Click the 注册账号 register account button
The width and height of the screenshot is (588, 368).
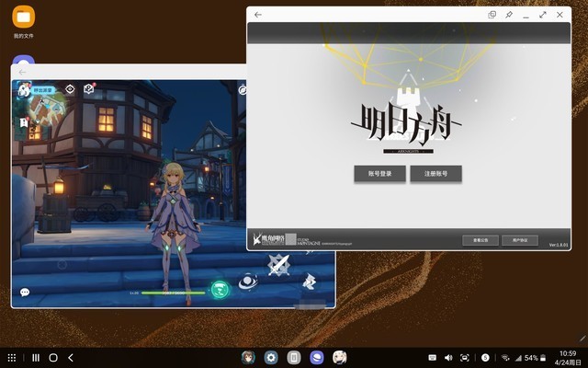436,174
